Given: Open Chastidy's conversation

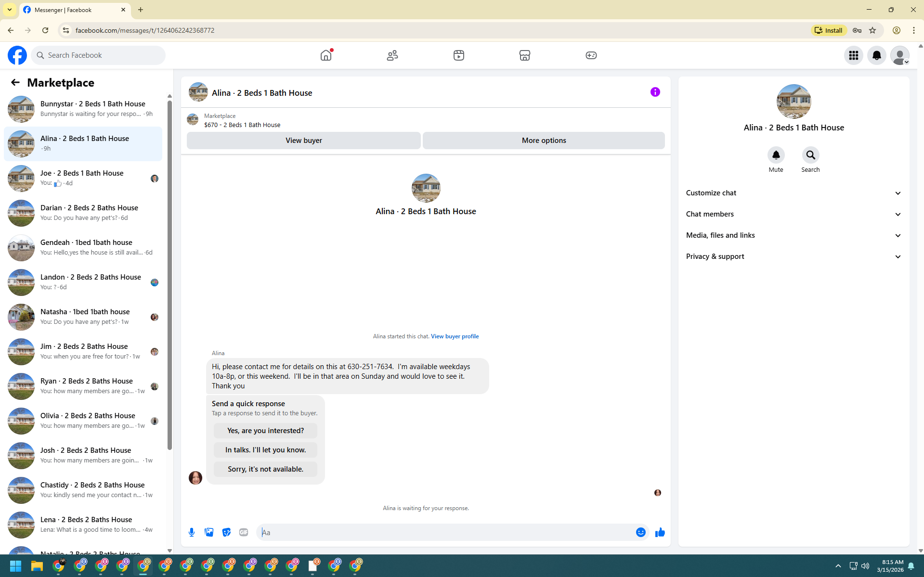Looking at the screenshot, I should (83, 490).
